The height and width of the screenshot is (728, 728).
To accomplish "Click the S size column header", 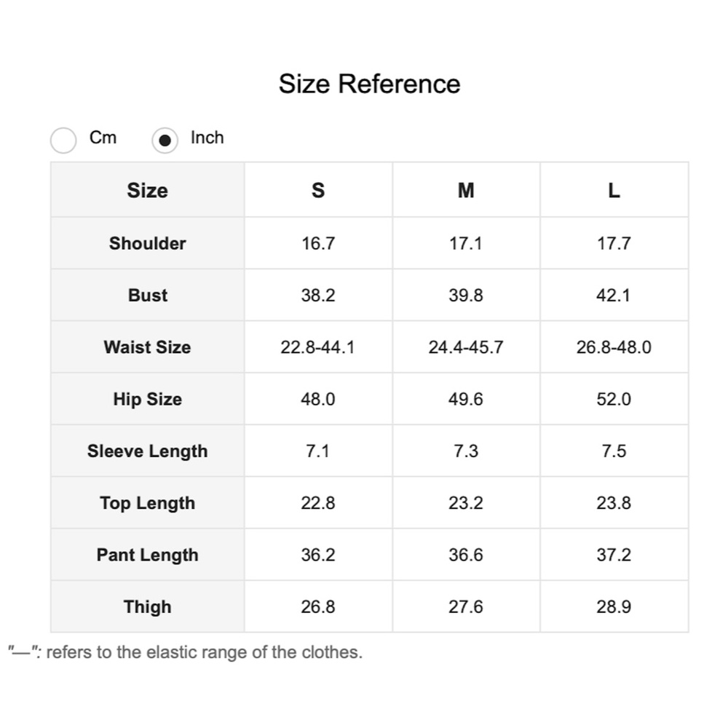I will (318, 190).
